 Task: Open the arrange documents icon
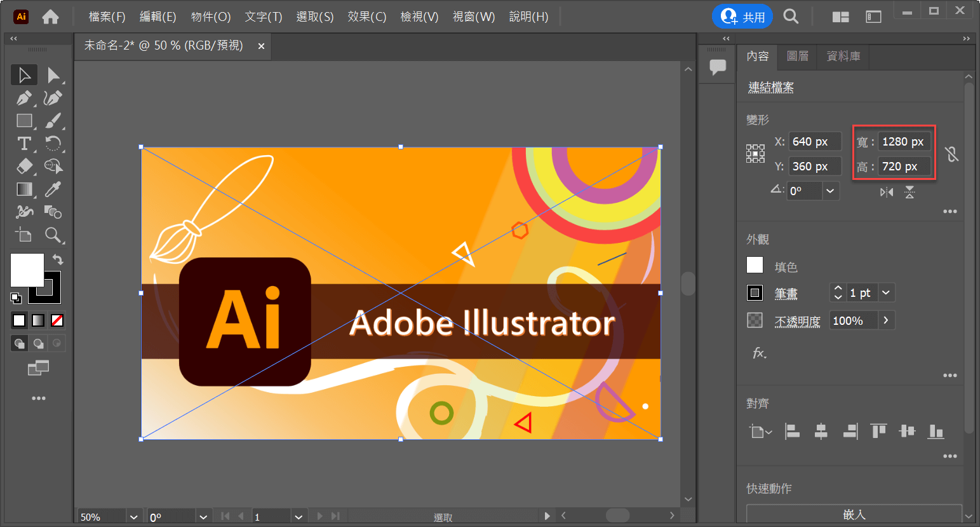[x=841, y=17]
